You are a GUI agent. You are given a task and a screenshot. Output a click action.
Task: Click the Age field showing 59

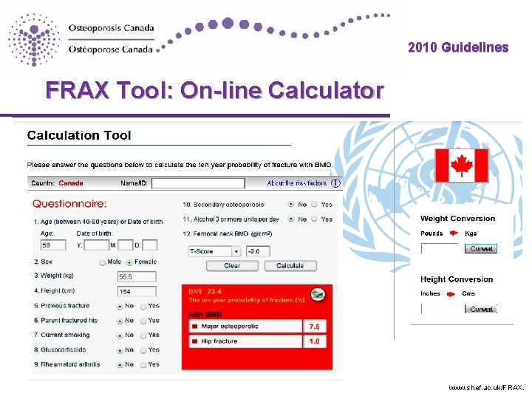(53, 245)
